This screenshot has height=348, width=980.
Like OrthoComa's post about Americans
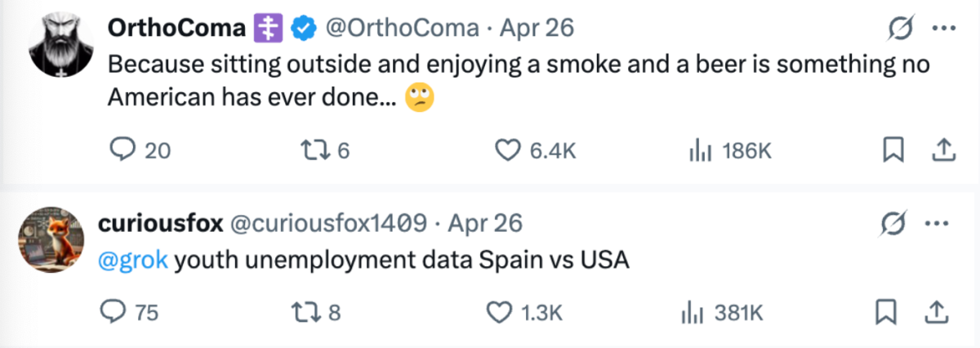click(x=509, y=150)
